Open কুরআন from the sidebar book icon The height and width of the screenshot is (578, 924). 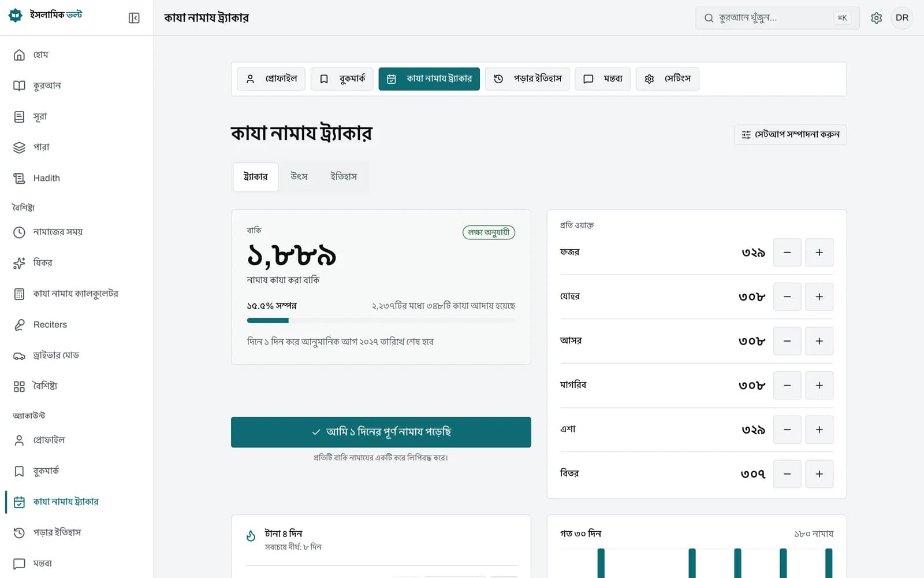point(19,86)
